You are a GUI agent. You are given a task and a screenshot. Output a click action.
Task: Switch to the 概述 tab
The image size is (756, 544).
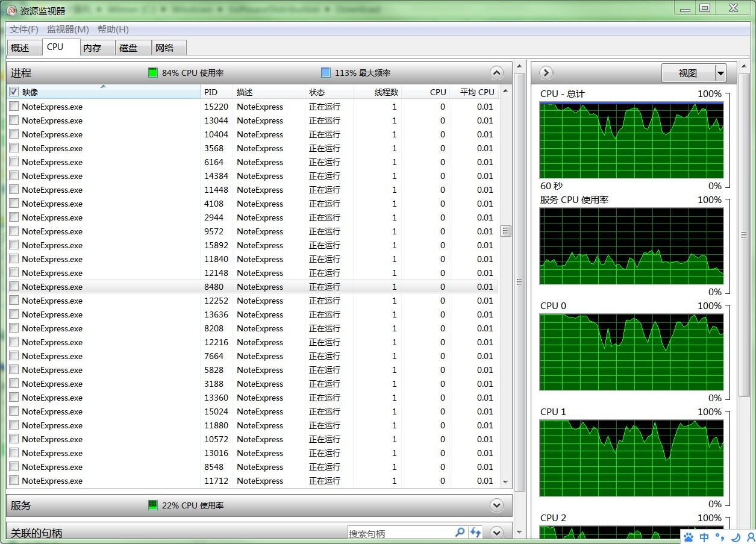click(24, 48)
